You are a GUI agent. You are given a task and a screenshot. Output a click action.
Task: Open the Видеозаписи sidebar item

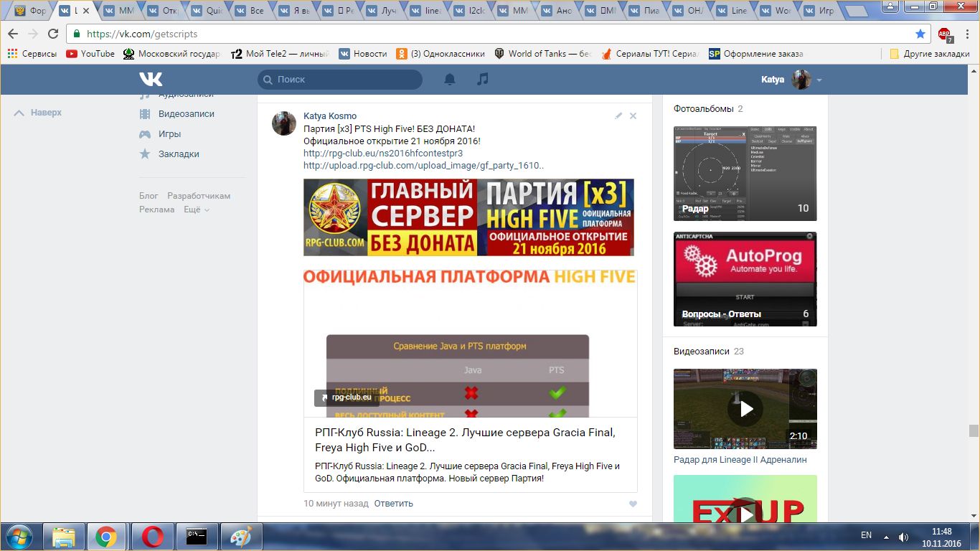pos(186,114)
